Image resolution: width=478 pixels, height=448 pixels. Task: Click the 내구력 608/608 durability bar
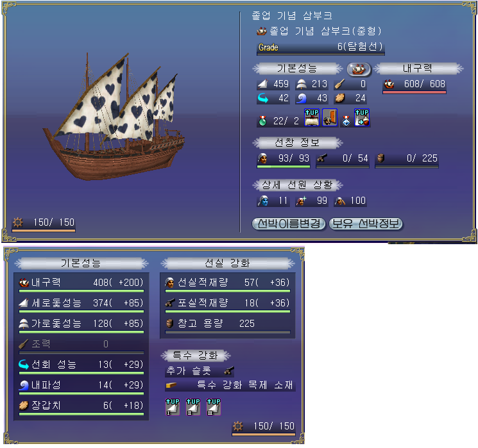414,85
